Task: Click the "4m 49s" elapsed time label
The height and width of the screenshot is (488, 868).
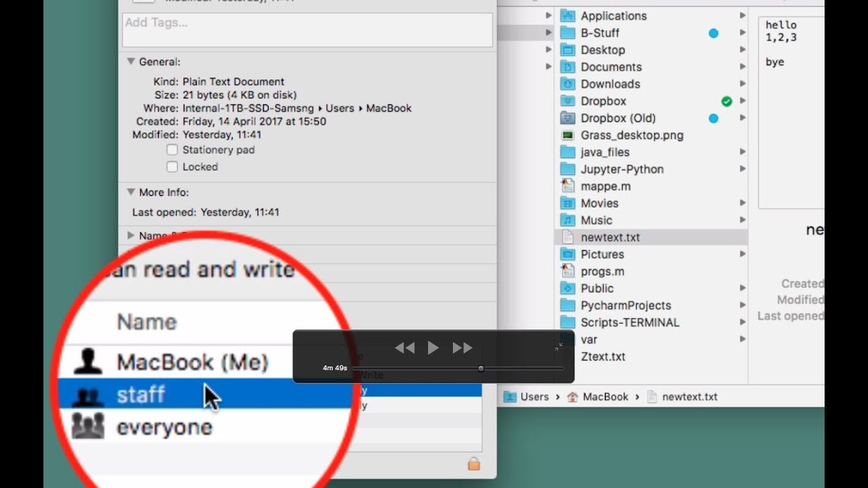Action: tap(335, 369)
